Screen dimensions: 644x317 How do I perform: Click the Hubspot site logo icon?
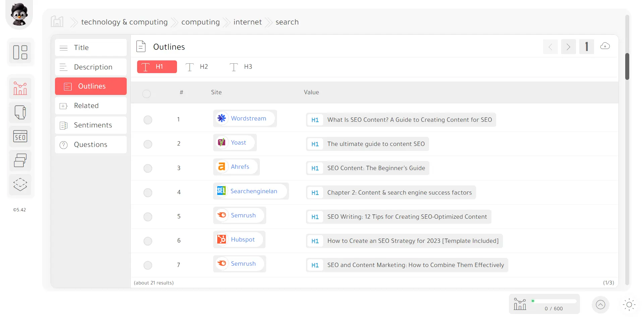click(222, 240)
